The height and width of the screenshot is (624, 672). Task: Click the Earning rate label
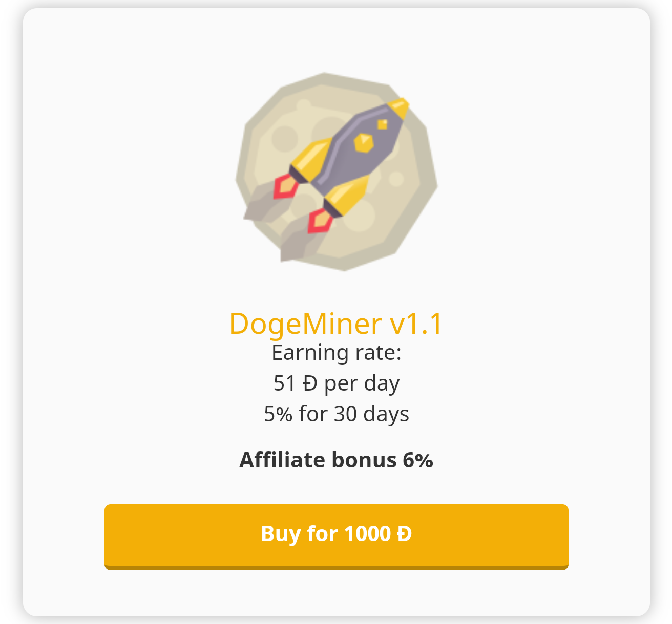[336, 353]
